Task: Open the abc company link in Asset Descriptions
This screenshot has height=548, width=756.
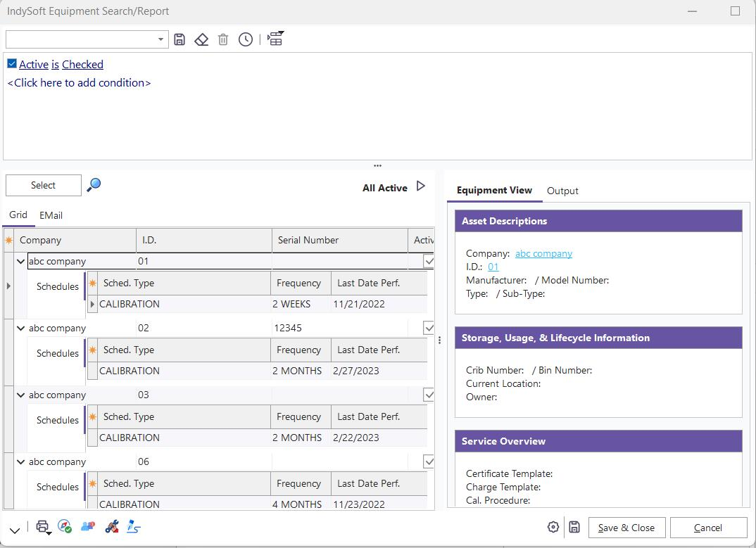Action: pyautogui.click(x=543, y=253)
